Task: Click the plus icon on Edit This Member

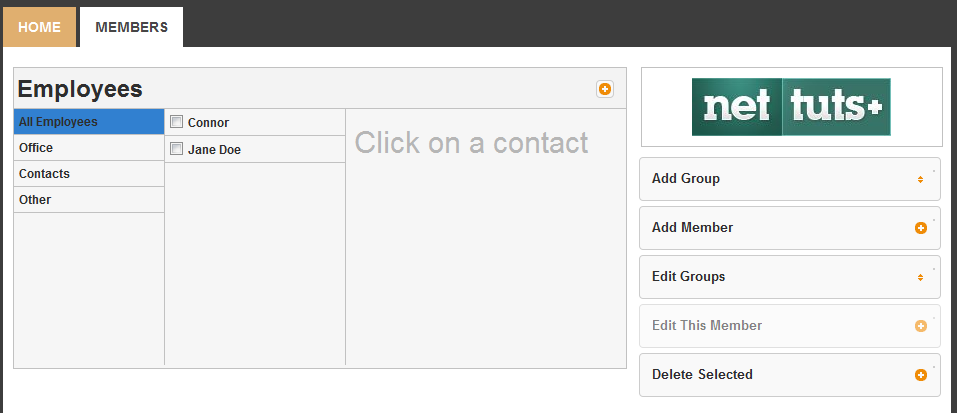Action: (920, 326)
